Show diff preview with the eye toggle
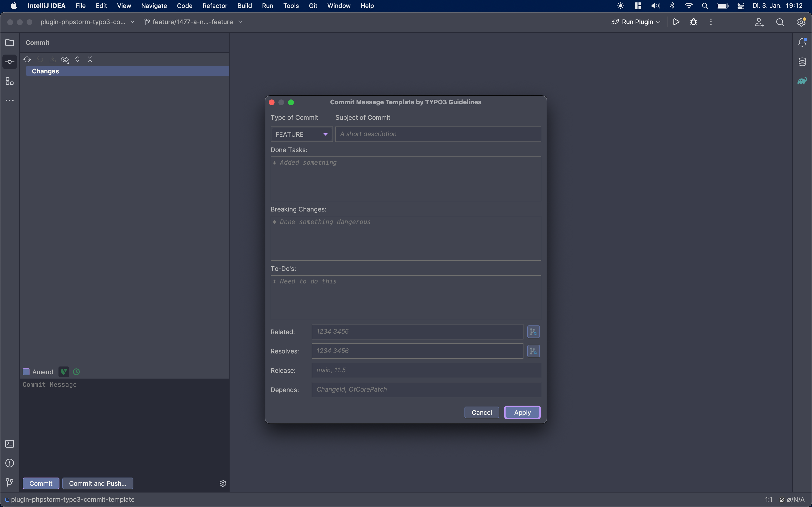Viewport: 812px width, 507px height. click(65, 59)
